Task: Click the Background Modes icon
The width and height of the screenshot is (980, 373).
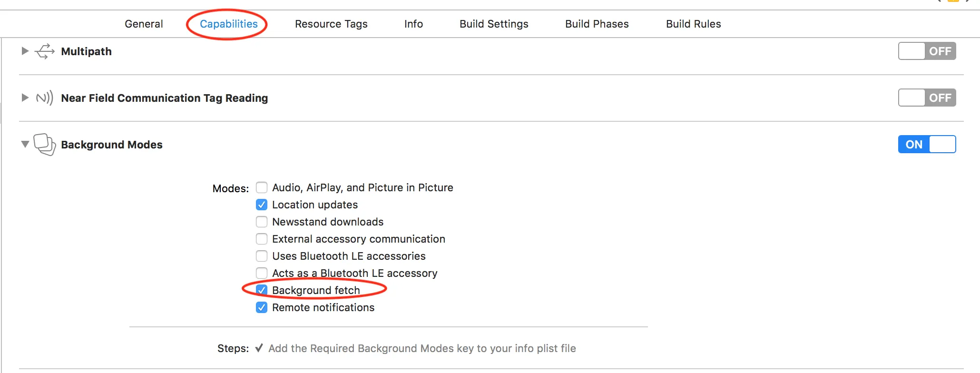Action: click(x=45, y=145)
